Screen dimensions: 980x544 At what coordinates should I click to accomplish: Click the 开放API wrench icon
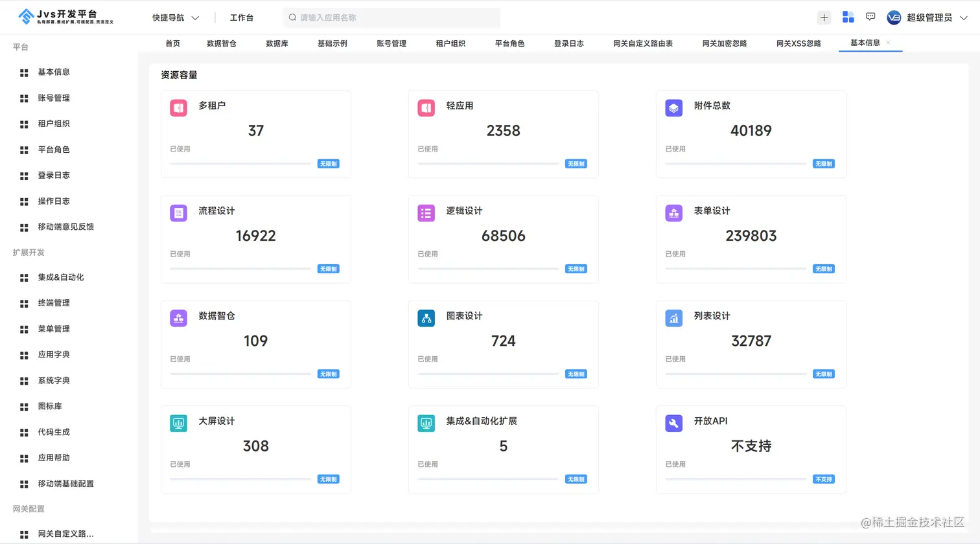[x=674, y=424]
